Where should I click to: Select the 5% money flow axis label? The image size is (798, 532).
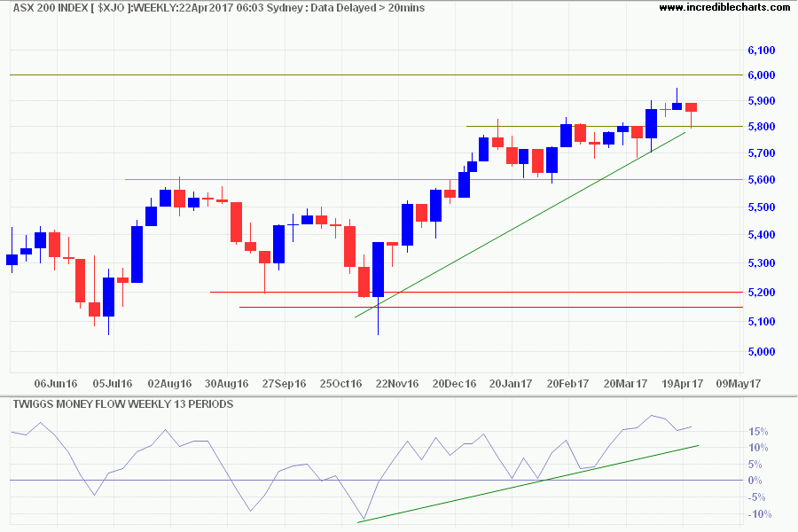point(755,465)
